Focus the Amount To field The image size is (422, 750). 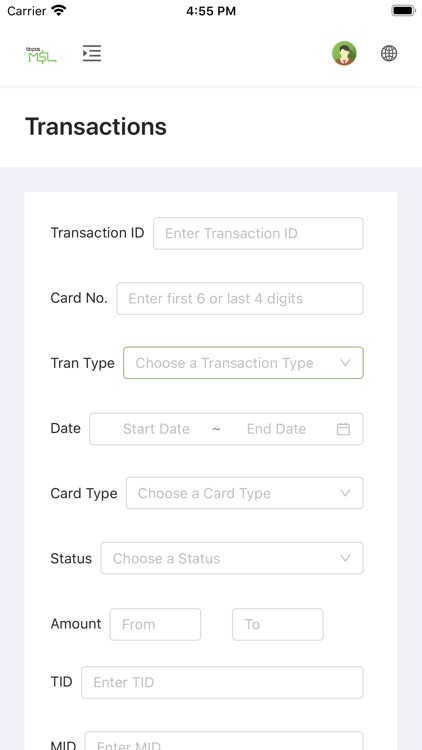click(278, 624)
